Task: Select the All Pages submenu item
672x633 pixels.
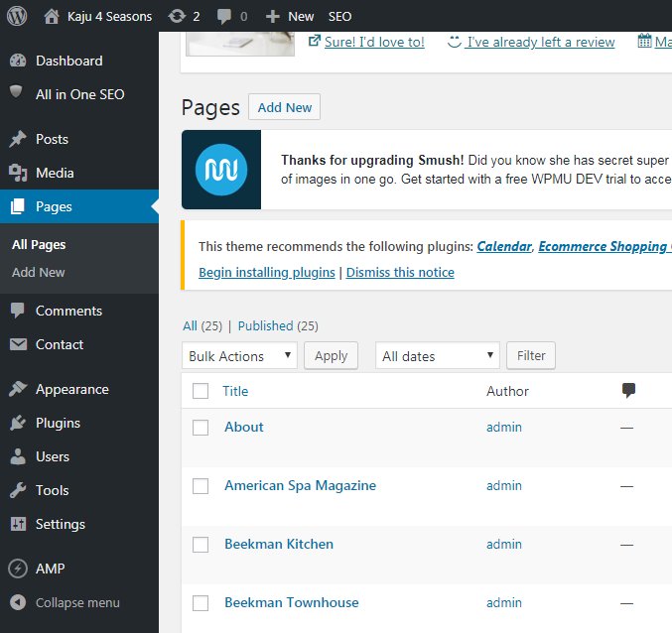Action: (39, 244)
